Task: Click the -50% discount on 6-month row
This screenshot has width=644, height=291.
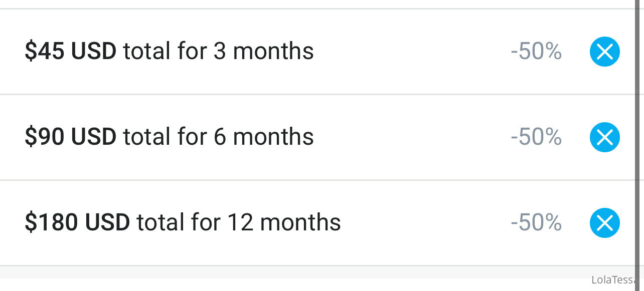Action: [536, 137]
